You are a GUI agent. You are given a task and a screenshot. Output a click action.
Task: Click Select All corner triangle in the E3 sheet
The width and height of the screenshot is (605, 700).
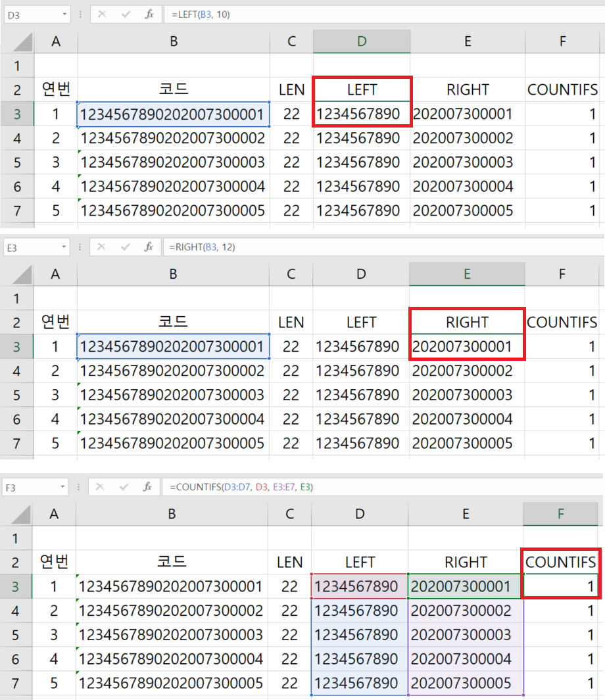[22, 274]
